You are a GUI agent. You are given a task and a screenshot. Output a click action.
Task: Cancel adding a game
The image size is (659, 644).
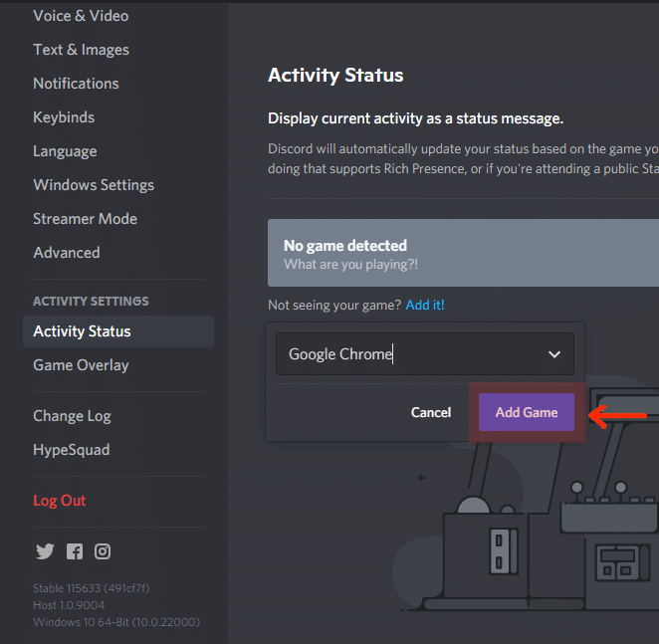[431, 412]
